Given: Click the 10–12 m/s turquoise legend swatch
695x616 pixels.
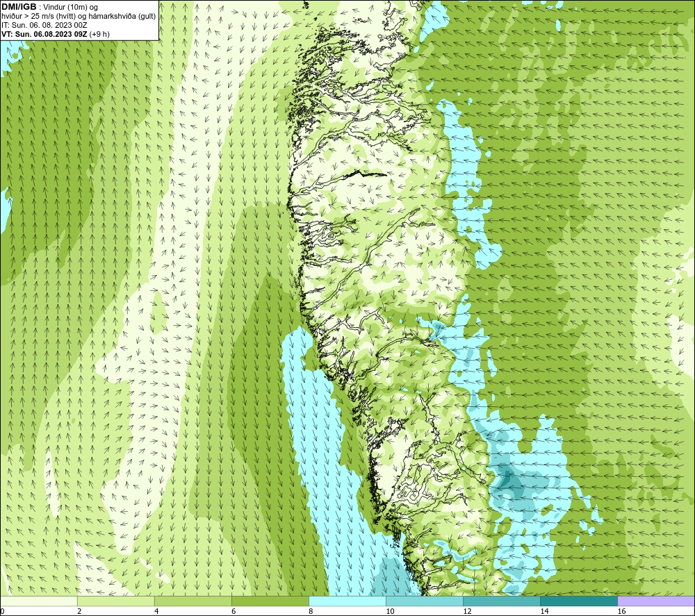Looking at the screenshot, I should click(424, 601).
